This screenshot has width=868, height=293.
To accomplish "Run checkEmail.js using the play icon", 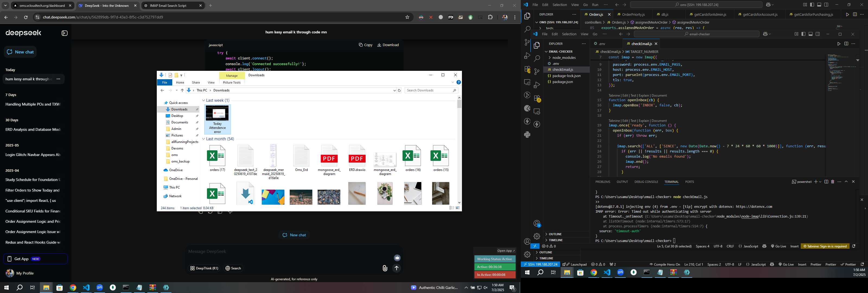I will (x=839, y=44).
